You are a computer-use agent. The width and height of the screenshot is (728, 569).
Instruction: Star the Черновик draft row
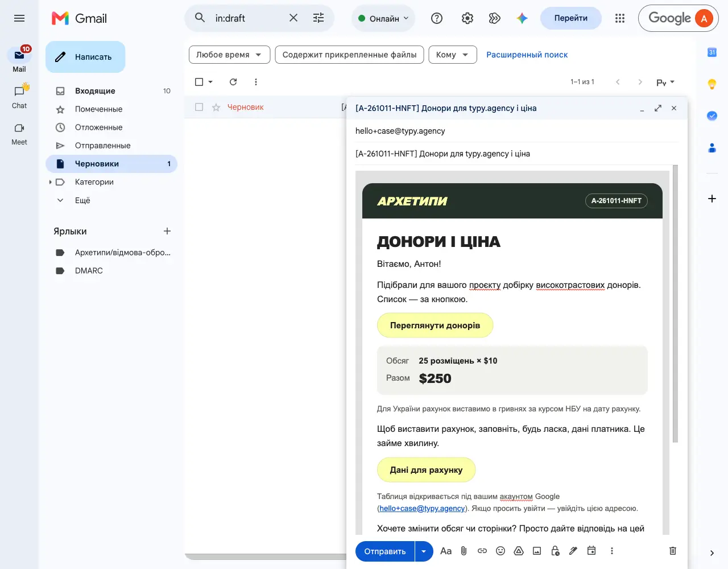click(216, 107)
